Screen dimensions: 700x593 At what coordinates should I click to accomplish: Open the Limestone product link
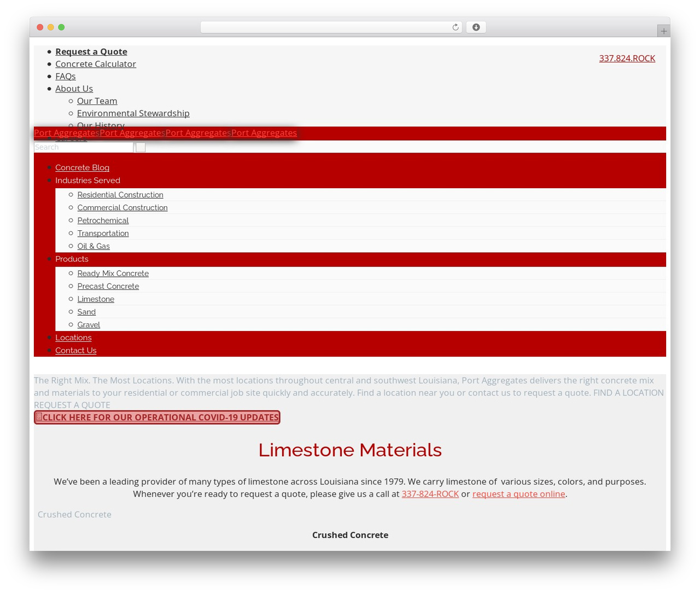(x=96, y=299)
